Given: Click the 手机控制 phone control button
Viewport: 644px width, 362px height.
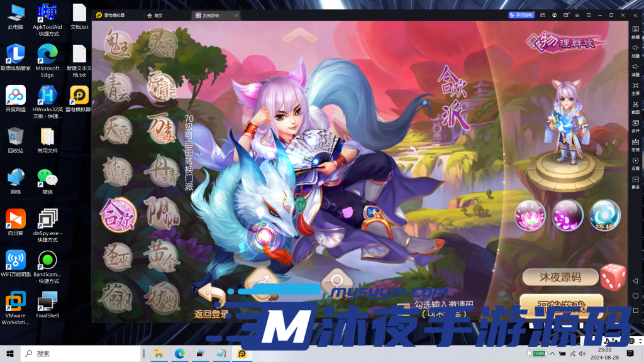Looking at the screenshot, I should (521, 15).
